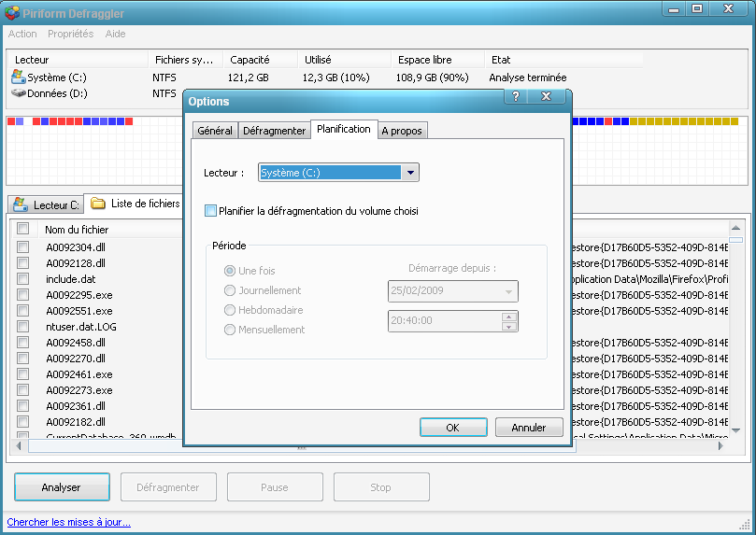Viewport: 756px width, 535px height.
Task: Click the file list scroll up arrow
Action: pyautogui.click(x=735, y=227)
